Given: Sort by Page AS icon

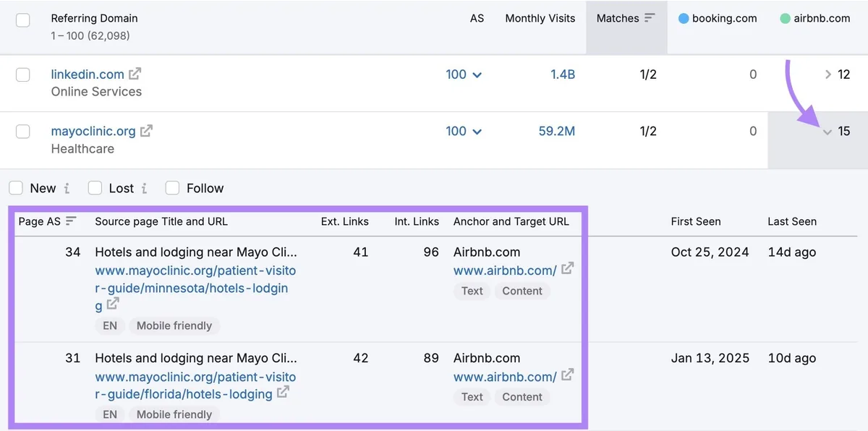Looking at the screenshot, I should pos(71,221).
